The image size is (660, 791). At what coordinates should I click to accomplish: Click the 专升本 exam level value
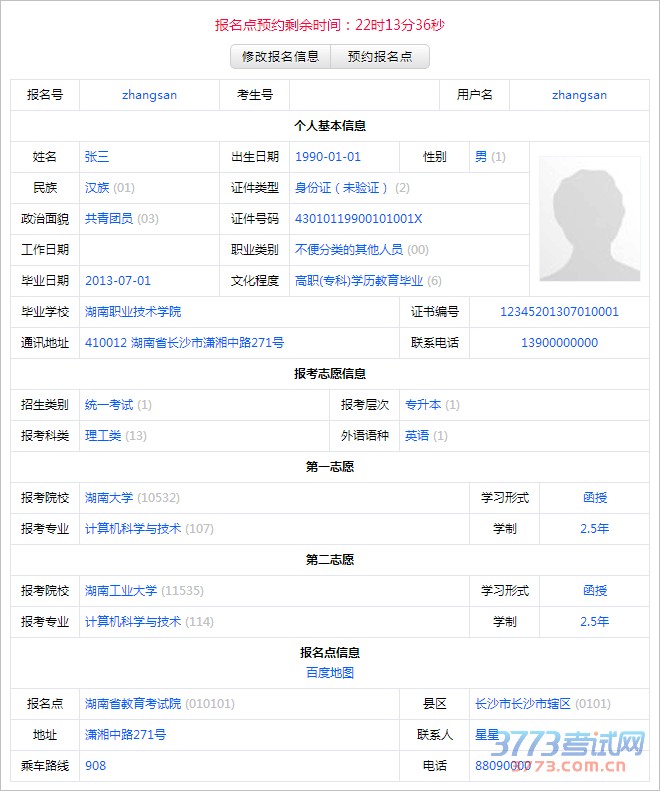tap(423, 405)
